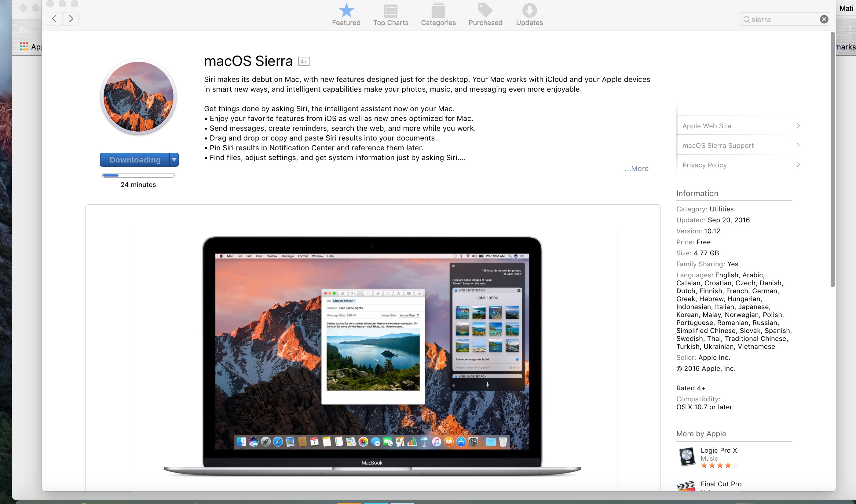Open the Final Cut Pro icon
The width and height of the screenshot is (856, 504).
686,486
